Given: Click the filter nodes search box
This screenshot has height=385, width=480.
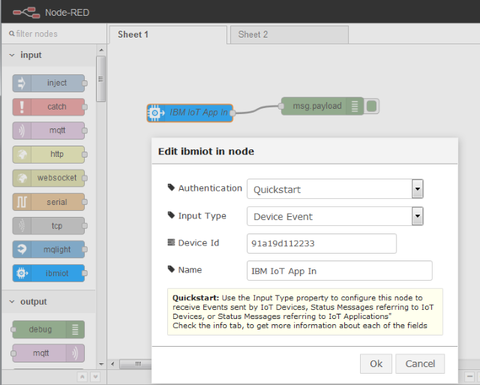Looking at the screenshot, I should click(55, 34).
